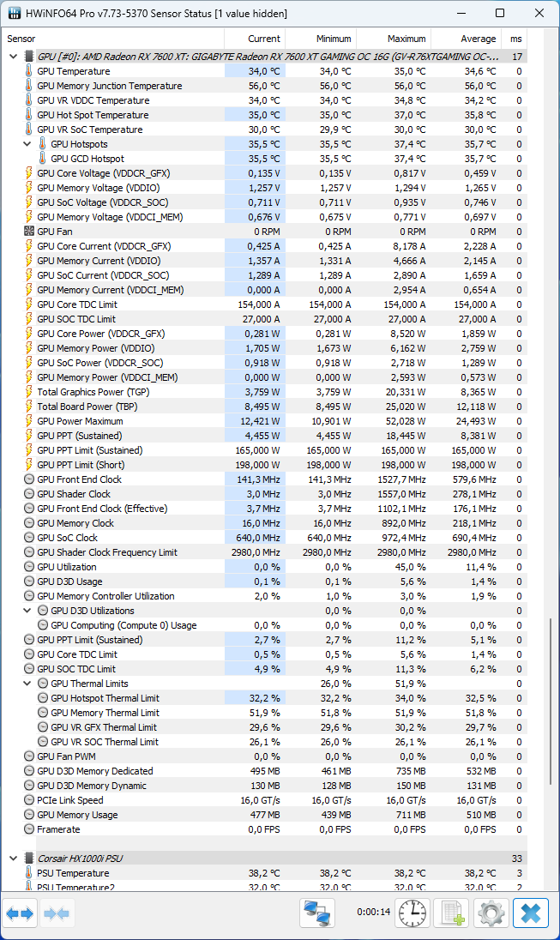Select the GPU SoC Voltage (VDDCR_SOC) row
Viewport: 560px width, 940px height.
coord(264,202)
